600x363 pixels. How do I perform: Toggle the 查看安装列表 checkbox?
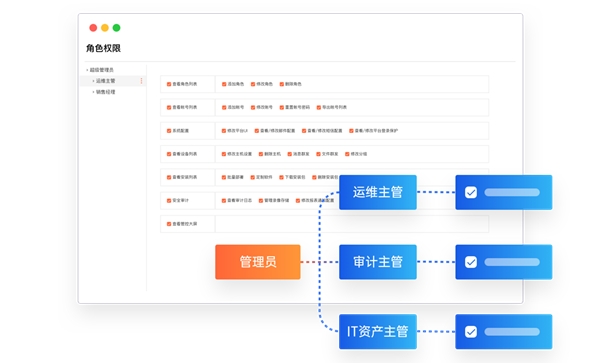[x=169, y=177]
